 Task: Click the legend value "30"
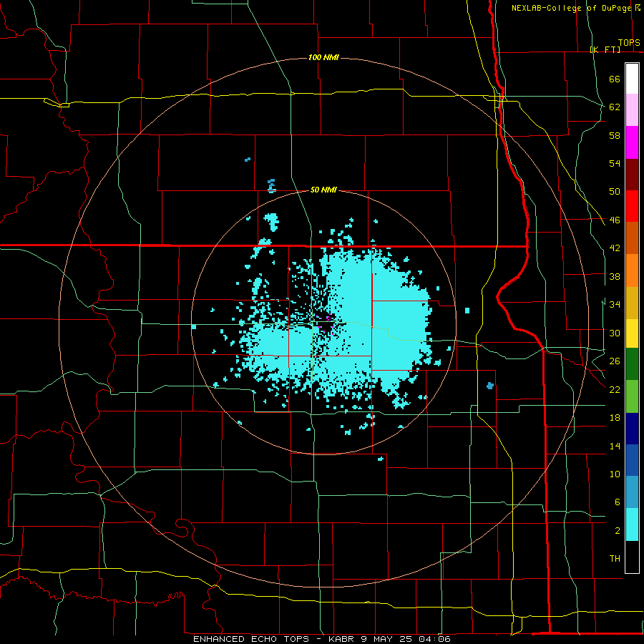coord(615,333)
